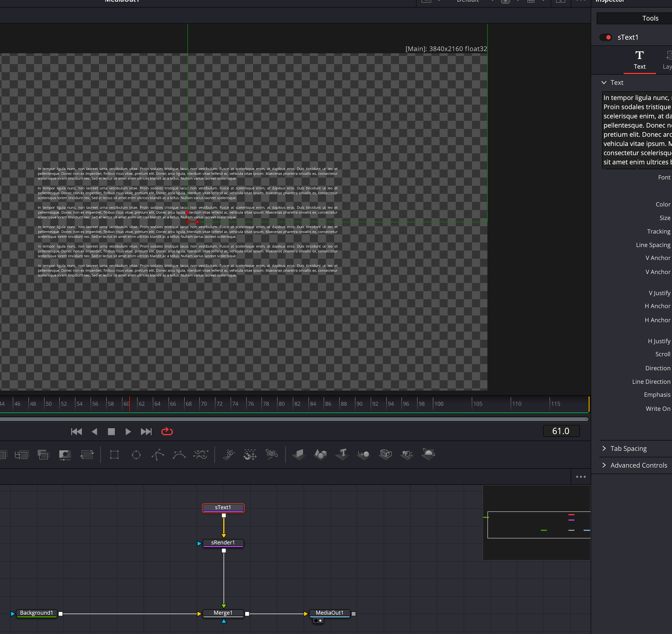Expand the Tab Spacing section
Viewport: 672px width, 634px height.
click(604, 449)
